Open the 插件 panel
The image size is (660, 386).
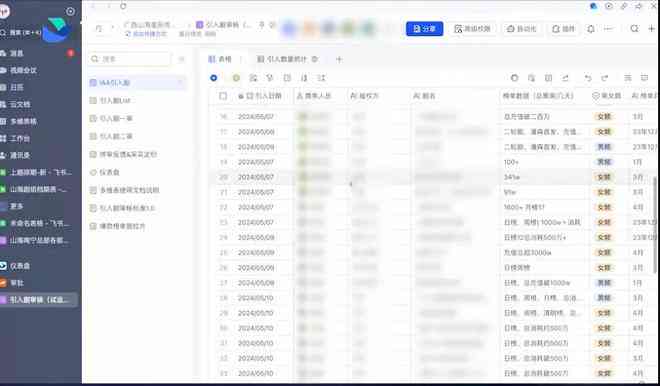coord(563,29)
